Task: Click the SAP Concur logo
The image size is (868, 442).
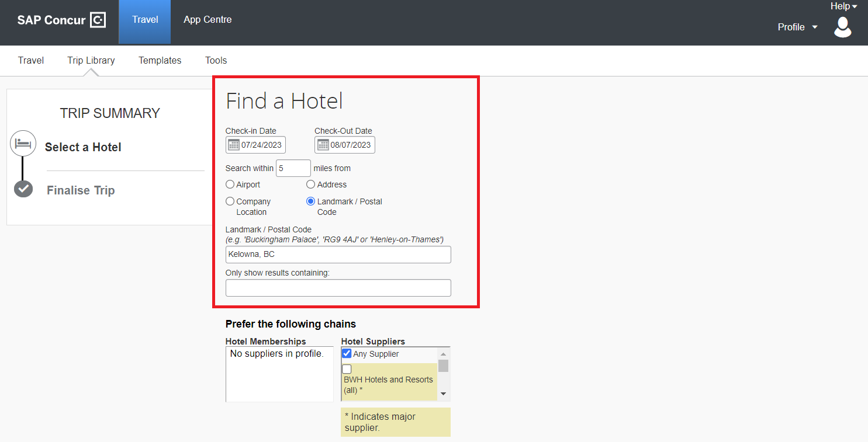Action: [x=61, y=20]
